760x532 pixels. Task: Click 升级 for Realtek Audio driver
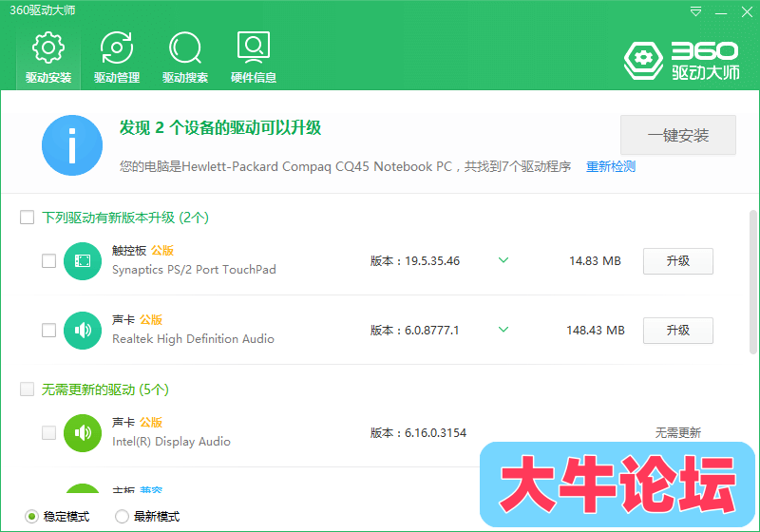[678, 331]
